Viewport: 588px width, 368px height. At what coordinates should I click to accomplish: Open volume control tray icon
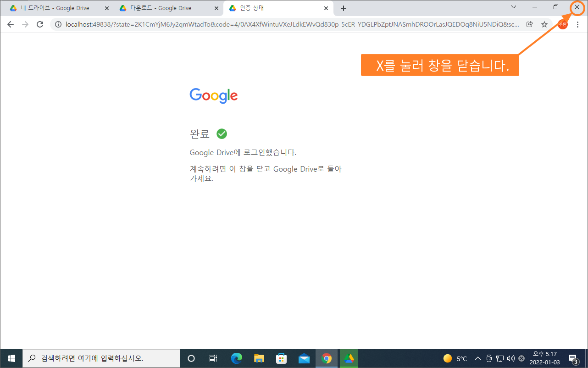pos(511,358)
